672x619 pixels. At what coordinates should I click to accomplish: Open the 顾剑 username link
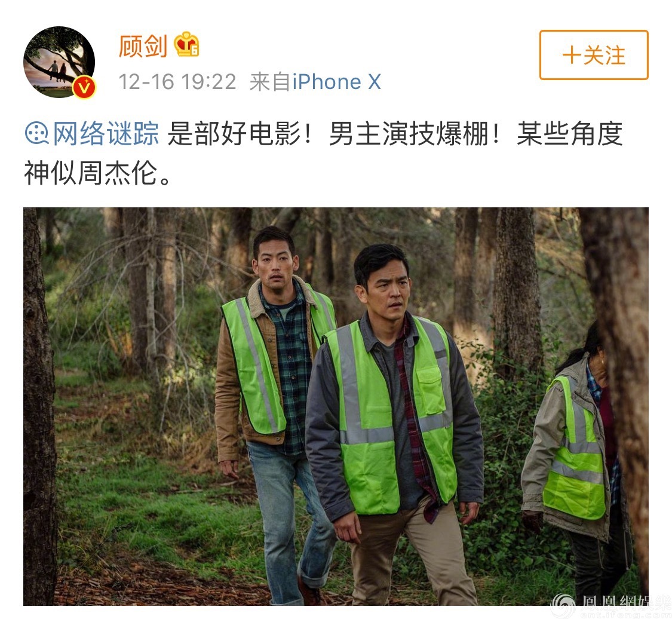click(x=143, y=46)
